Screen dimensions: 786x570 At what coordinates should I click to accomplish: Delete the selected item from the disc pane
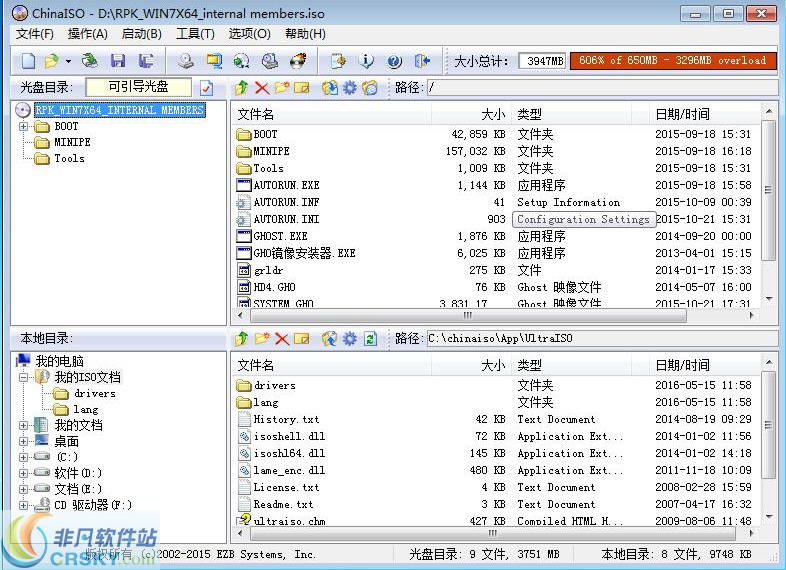coord(262,88)
